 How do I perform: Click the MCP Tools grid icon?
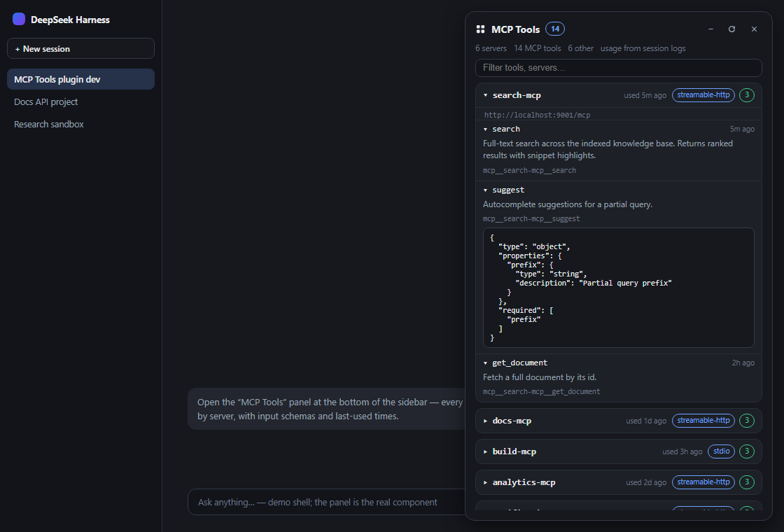480,29
